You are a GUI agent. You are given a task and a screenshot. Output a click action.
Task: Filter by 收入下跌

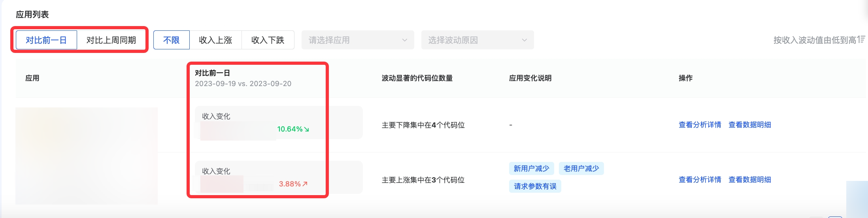click(268, 40)
